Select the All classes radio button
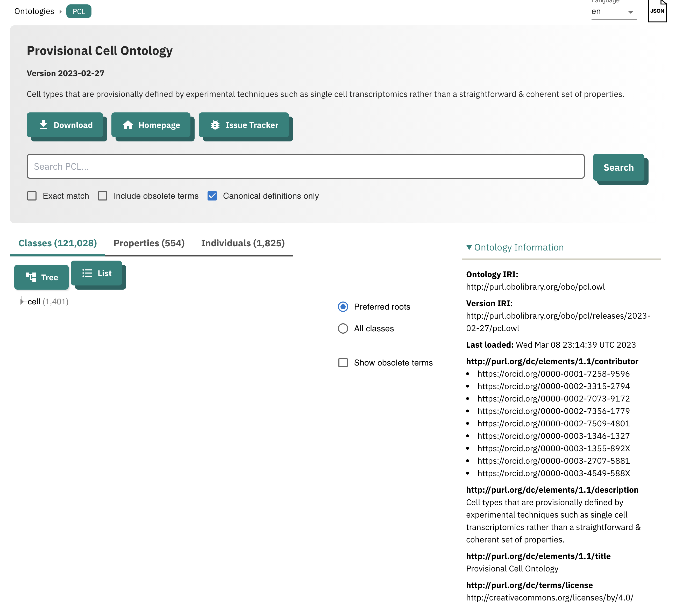 point(343,328)
